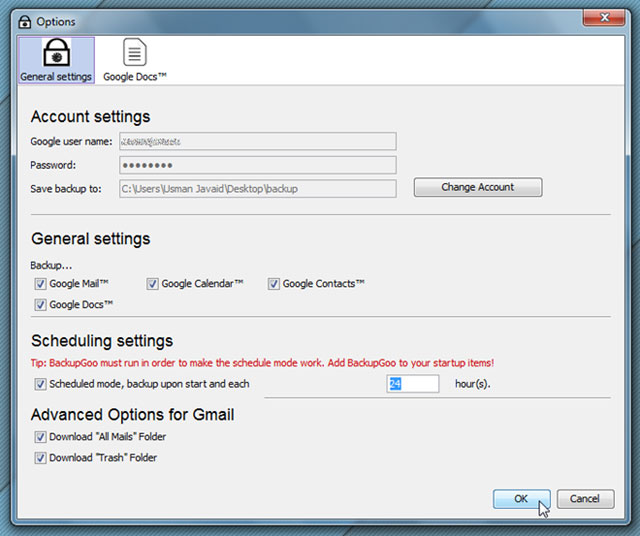Click the Account settings heading
The width and height of the screenshot is (640, 536).
91,117
